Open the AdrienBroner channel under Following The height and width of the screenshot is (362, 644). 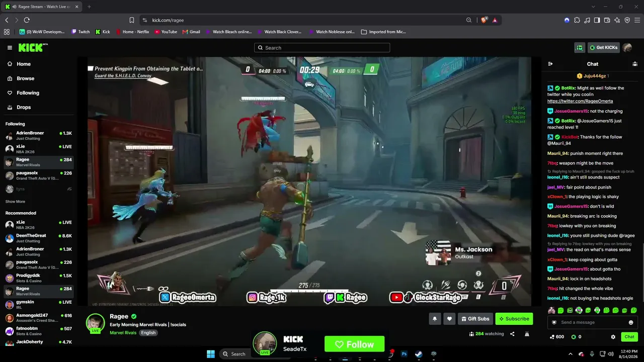[x=38, y=135]
